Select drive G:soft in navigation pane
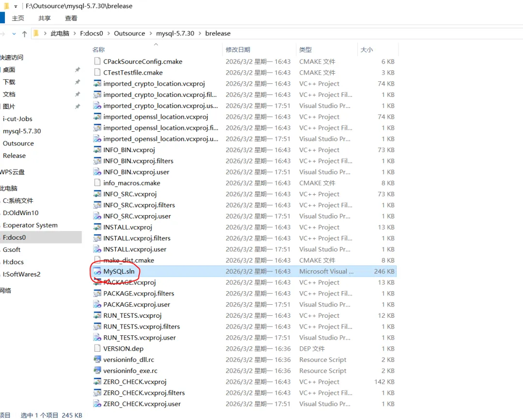523x420 pixels. tap(12, 249)
